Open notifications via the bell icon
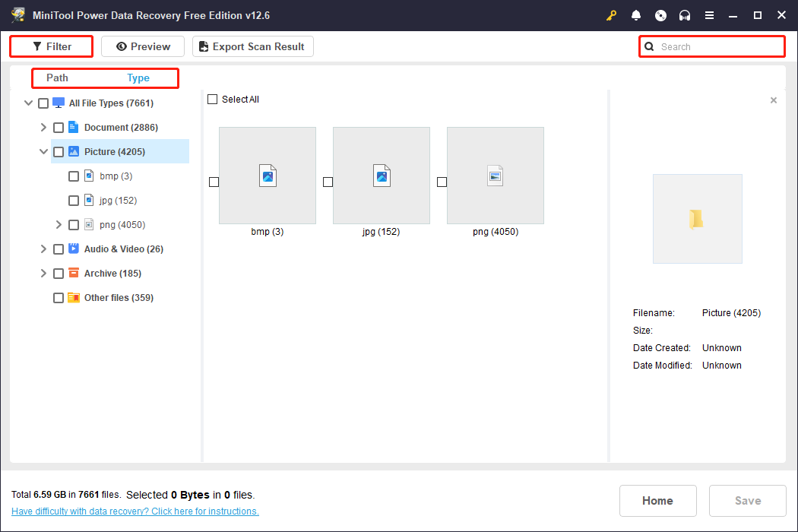Viewport: 798px width, 532px height. coord(636,15)
